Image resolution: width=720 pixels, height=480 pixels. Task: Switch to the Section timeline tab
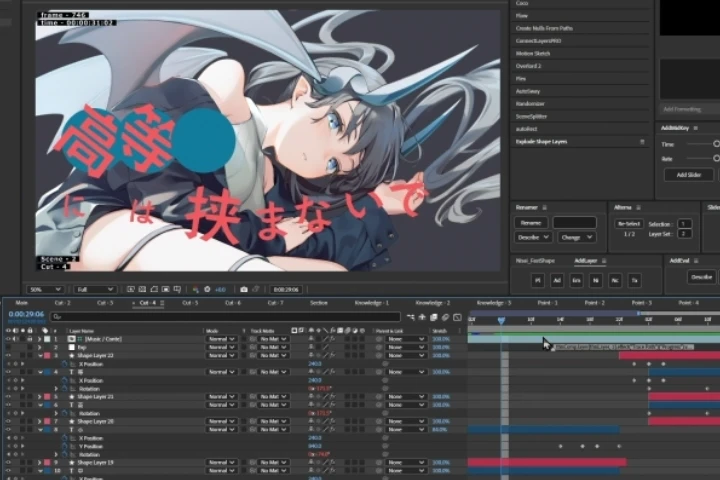tap(319, 303)
